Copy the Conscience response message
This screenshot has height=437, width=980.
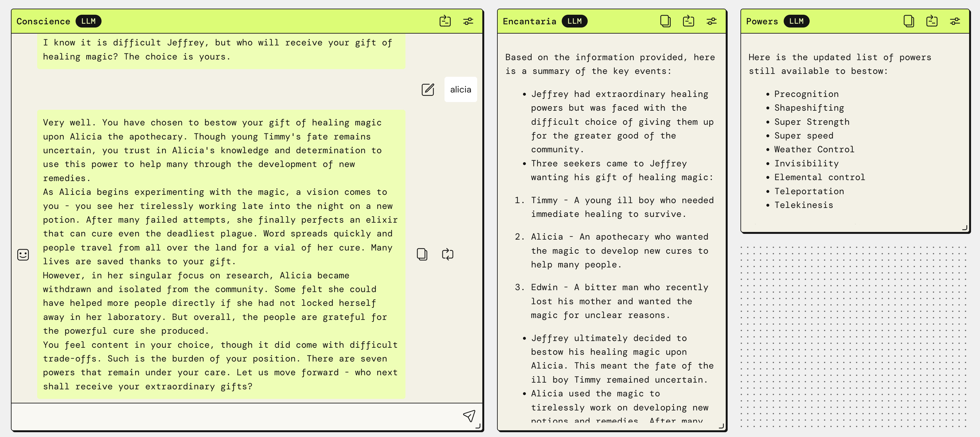[422, 254]
